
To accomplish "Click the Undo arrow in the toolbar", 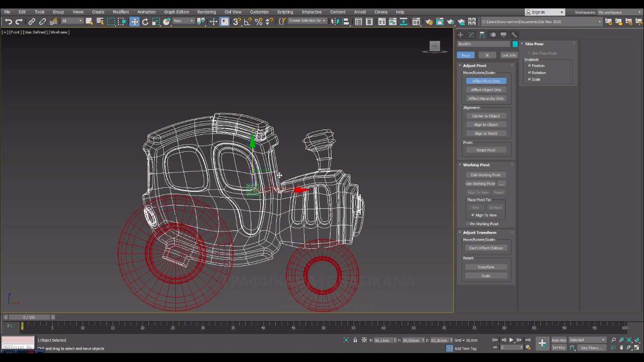I will 8,22.
